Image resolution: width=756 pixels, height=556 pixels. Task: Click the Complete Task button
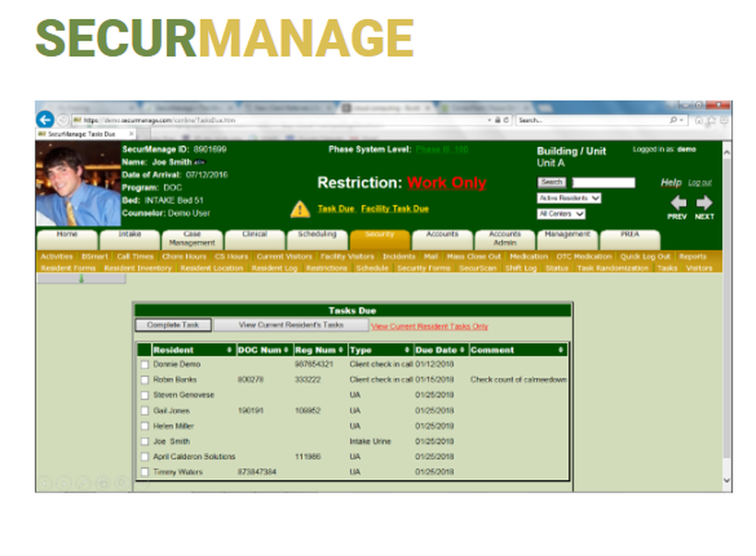[x=173, y=323]
